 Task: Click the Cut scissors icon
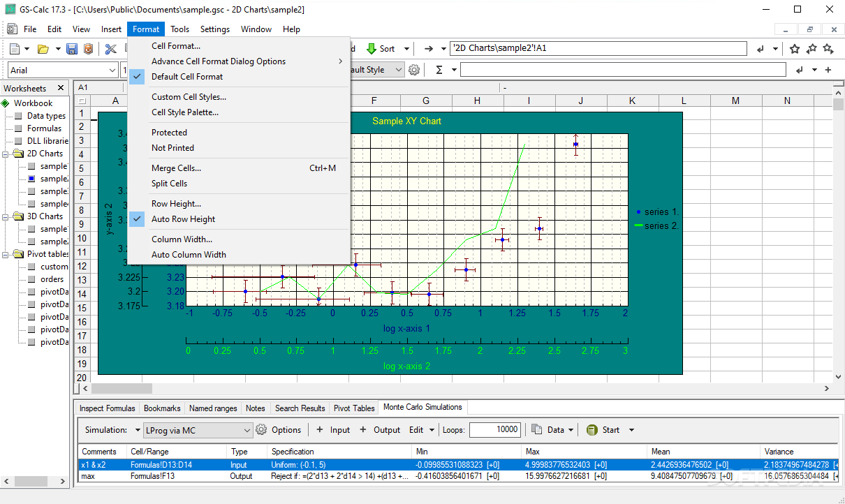pyautogui.click(x=111, y=49)
